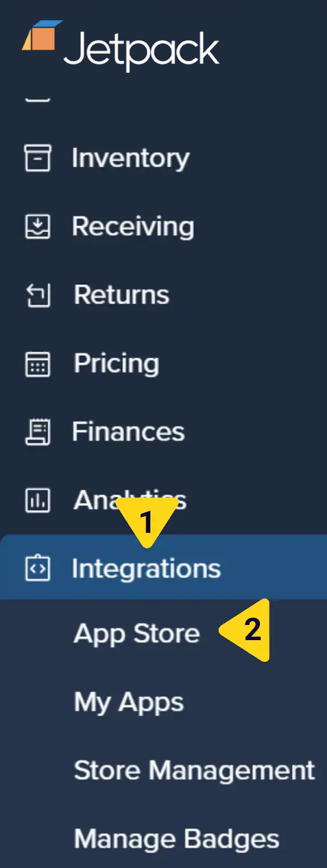Select Store Management under Integrations
327x868 pixels.
(194, 770)
